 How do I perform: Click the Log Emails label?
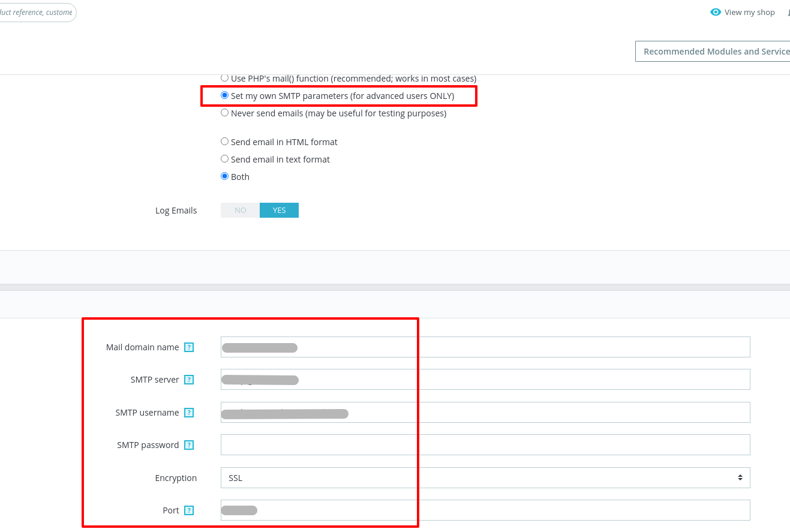[x=176, y=211]
